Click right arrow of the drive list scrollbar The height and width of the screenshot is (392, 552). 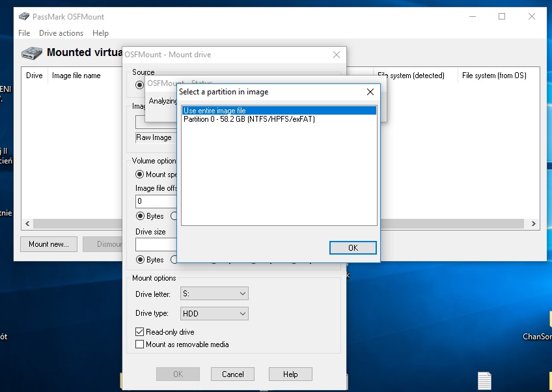coord(533,223)
